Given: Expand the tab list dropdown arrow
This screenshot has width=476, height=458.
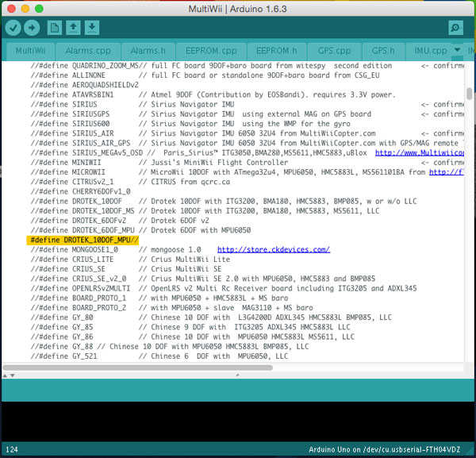Looking at the screenshot, I should point(457,49).
